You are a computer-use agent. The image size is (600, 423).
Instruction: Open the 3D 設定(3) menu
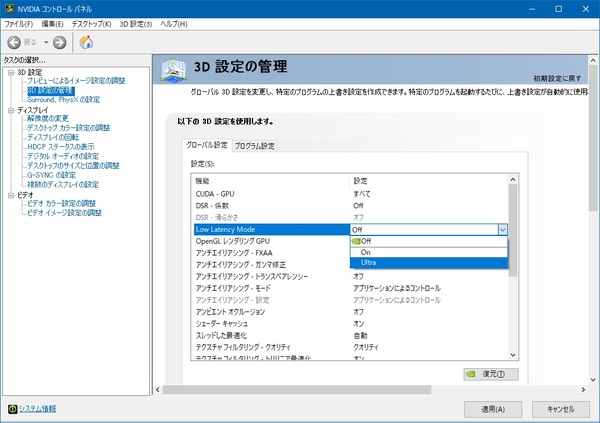tap(136, 24)
